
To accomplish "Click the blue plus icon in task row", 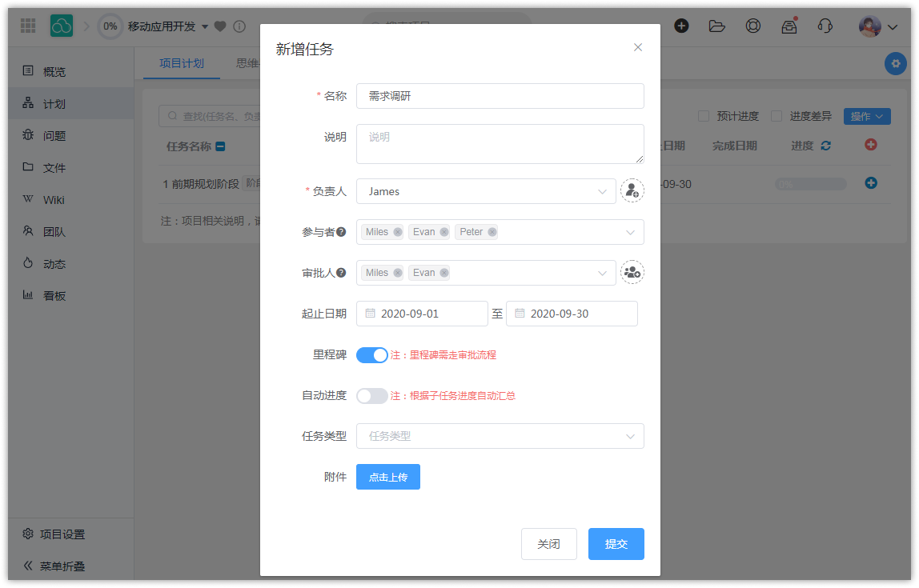I will click(871, 182).
